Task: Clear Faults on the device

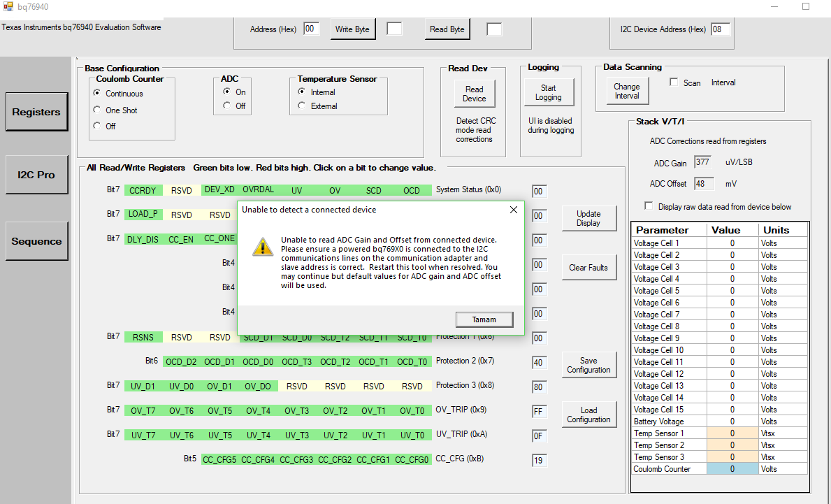Action: 588,268
